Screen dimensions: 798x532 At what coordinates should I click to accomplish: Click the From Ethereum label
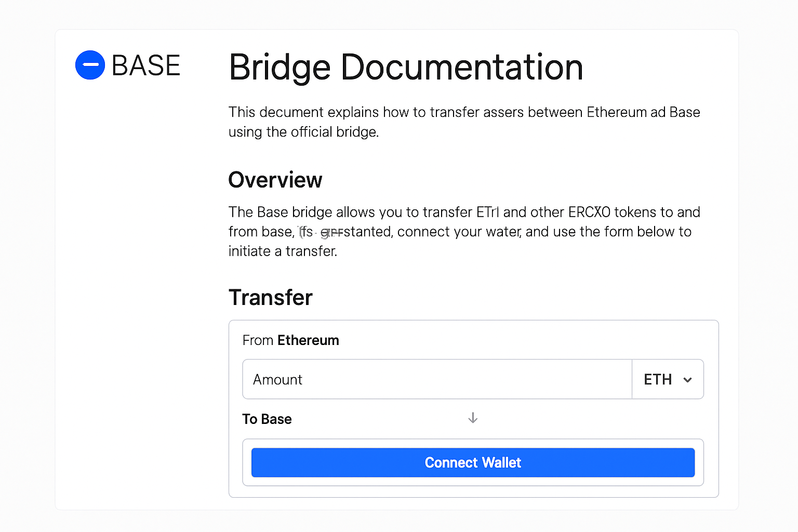click(290, 340)
